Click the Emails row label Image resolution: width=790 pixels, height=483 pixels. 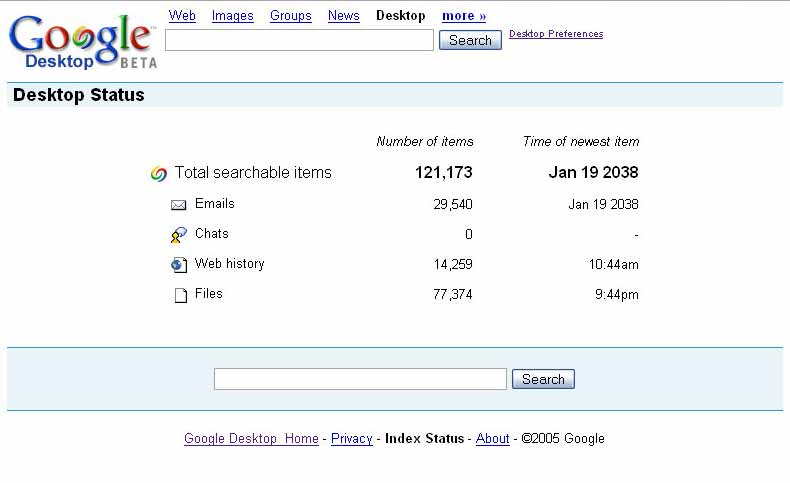point(215,203)
